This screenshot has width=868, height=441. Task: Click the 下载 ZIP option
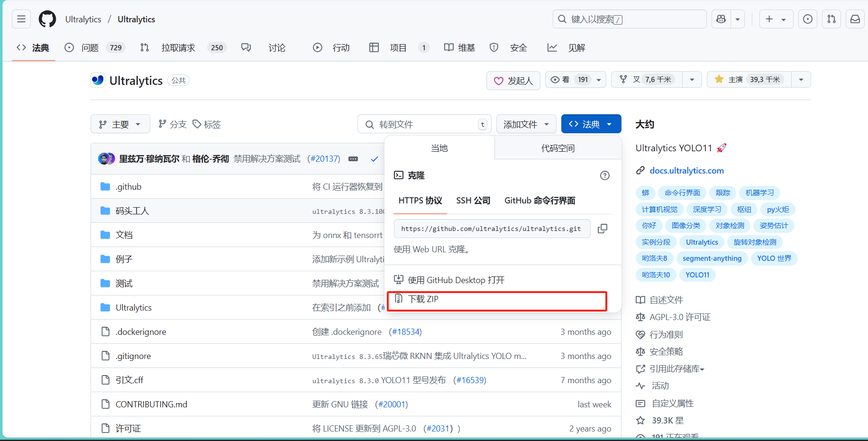coord(496,300)
